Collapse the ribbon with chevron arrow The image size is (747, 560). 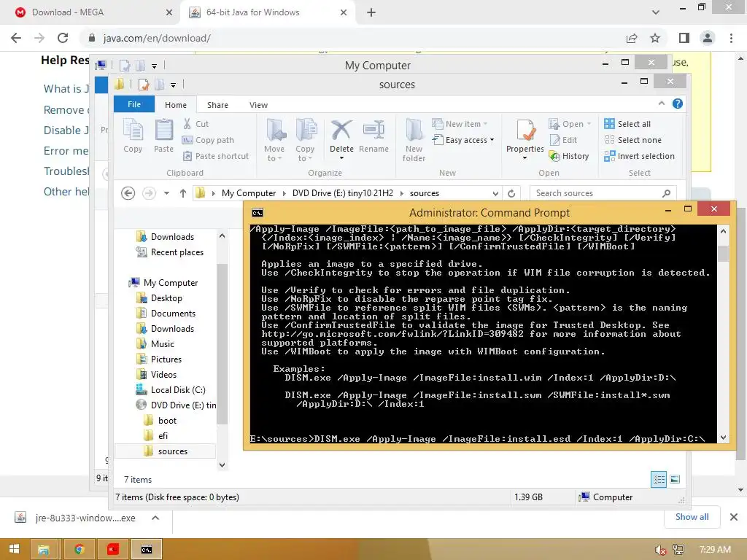(x=661, y=104)
